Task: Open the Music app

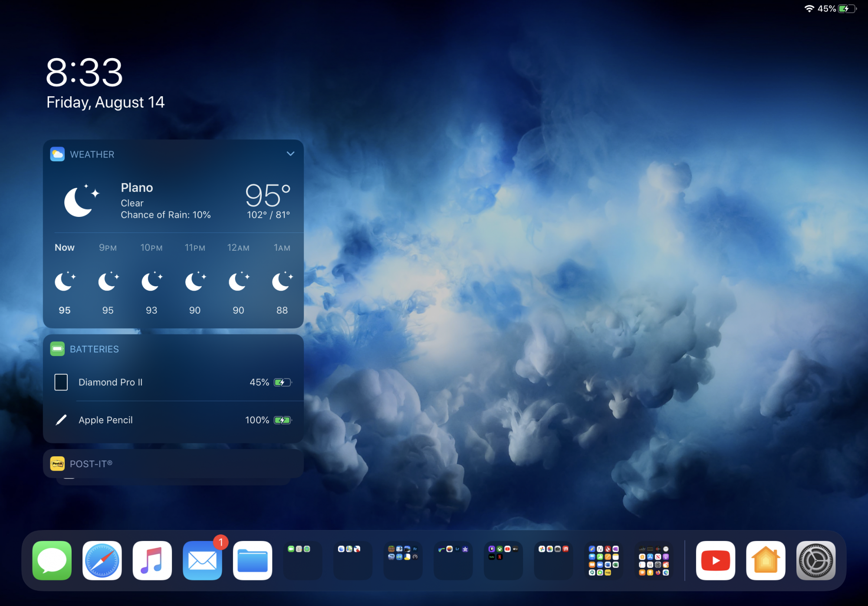Action: (x=152, y=560)
